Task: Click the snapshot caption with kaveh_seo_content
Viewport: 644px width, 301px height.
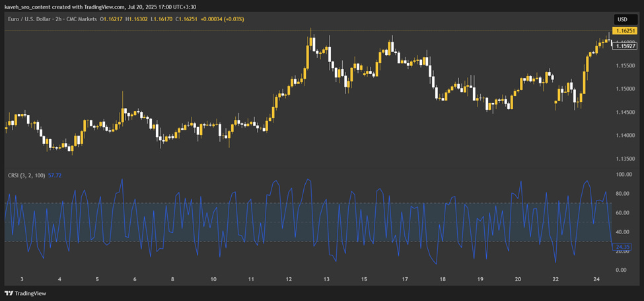Action: click(101, 6)
